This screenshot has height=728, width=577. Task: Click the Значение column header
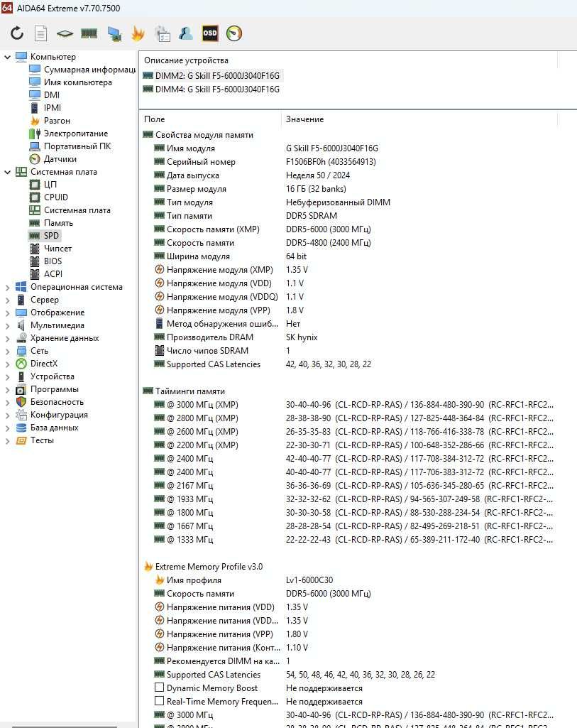coord(419,119)
